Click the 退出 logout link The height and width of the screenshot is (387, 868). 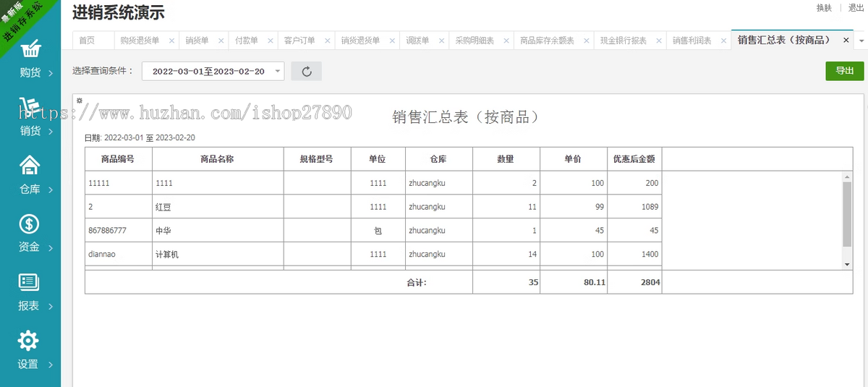tap(856, 8)
